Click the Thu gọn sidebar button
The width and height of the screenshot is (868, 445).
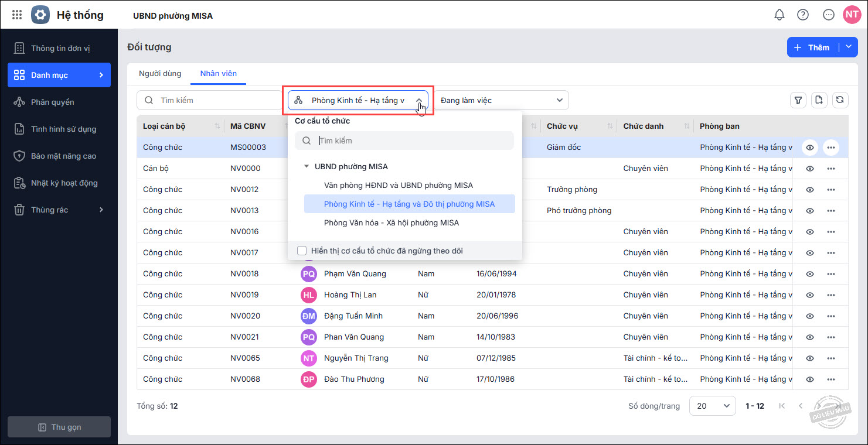click(x=59, y=427)
